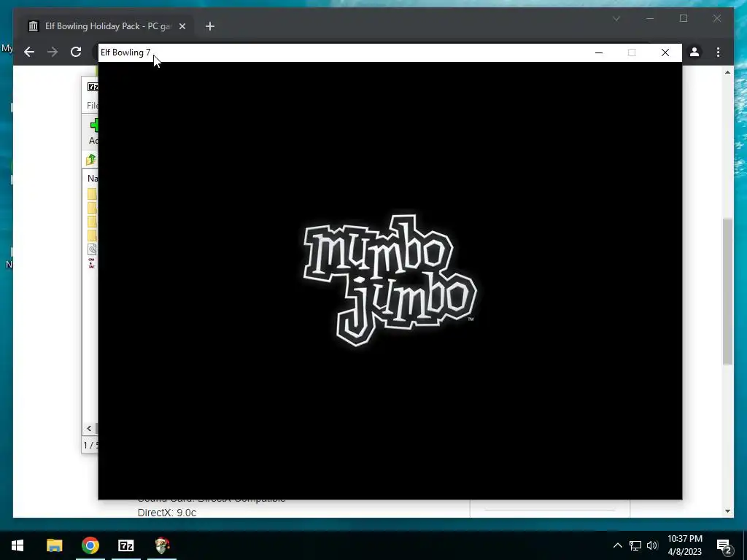Image resolution: width=747 pixels, height=560 pixels.
Task: Click the DirectX: 9.0c text
Action: click(x=167, y=513)
